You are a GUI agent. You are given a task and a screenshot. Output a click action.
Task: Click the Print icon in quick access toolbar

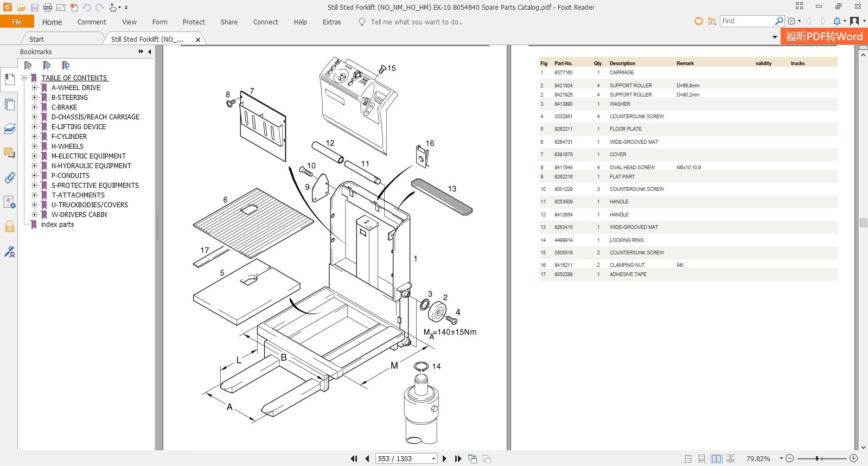48,8
